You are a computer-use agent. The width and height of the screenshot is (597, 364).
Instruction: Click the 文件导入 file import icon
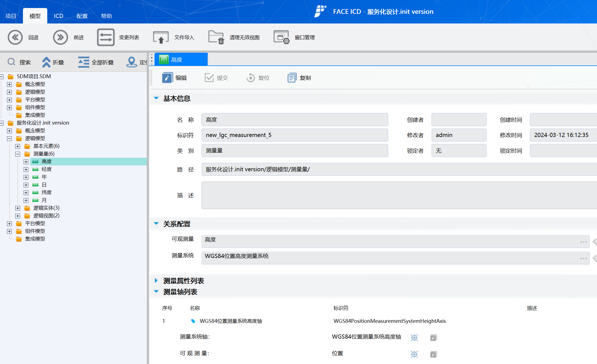(161, 37)
